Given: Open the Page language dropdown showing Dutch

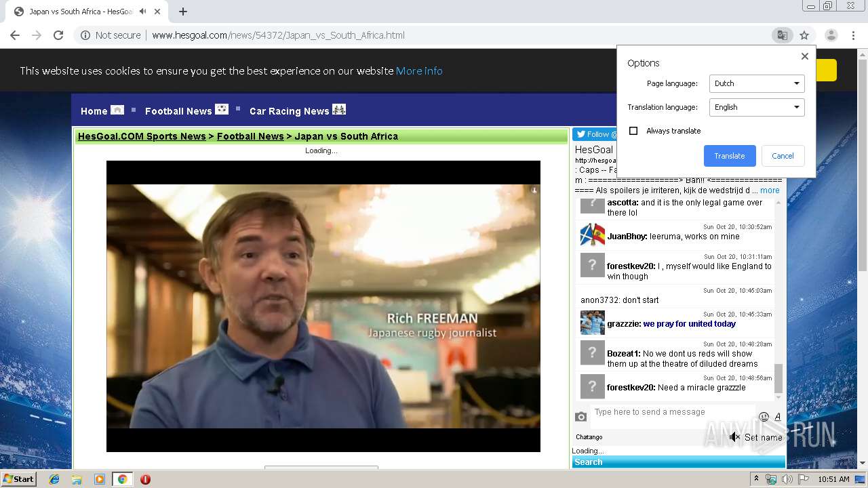Looking at the screenshot, I should coord(757,83).
